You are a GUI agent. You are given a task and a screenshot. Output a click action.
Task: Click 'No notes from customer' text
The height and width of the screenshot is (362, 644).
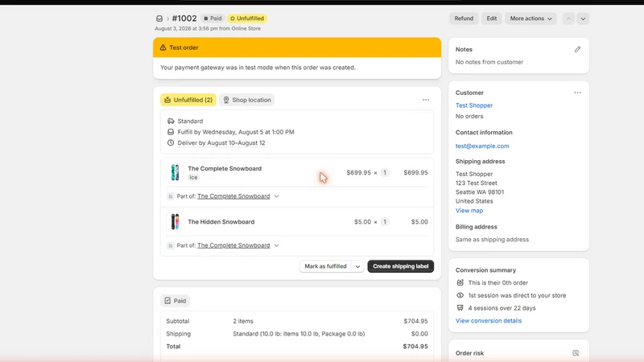pyautogui.click(x=489, y=62)
